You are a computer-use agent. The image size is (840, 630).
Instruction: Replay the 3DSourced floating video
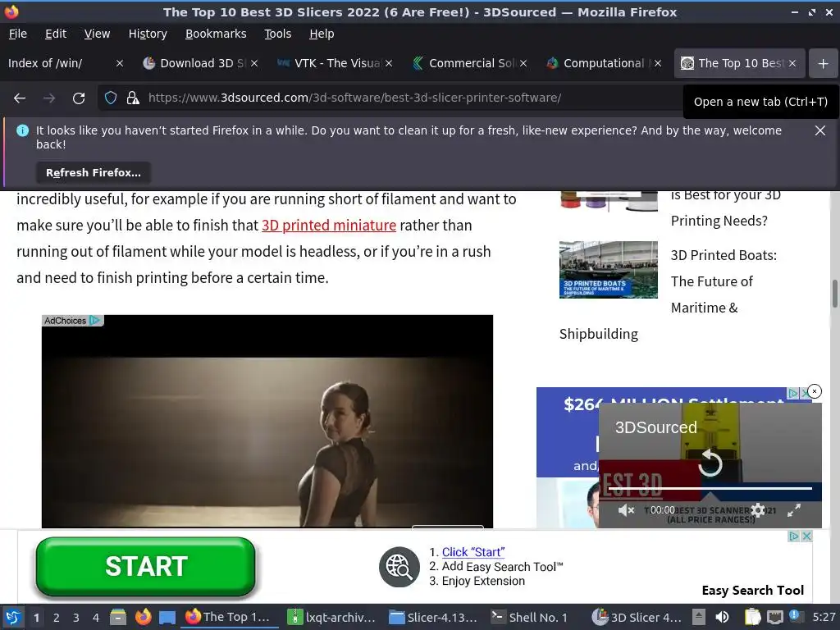pos(710,463)
